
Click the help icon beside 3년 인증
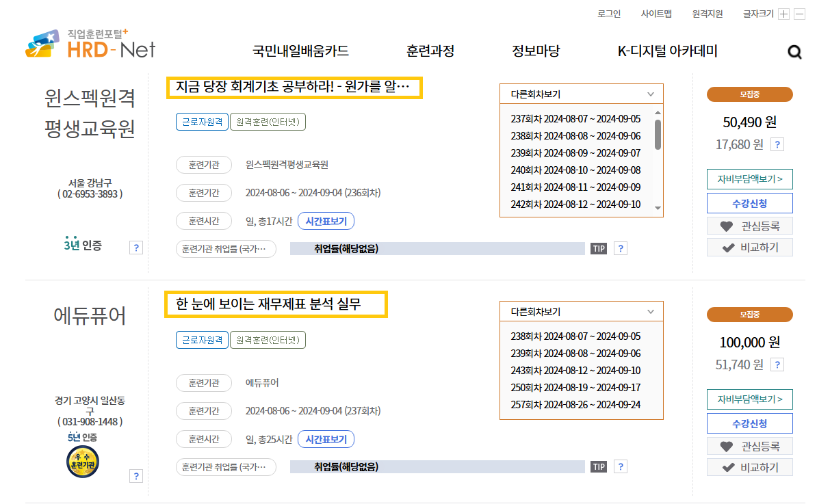(136, 248)
